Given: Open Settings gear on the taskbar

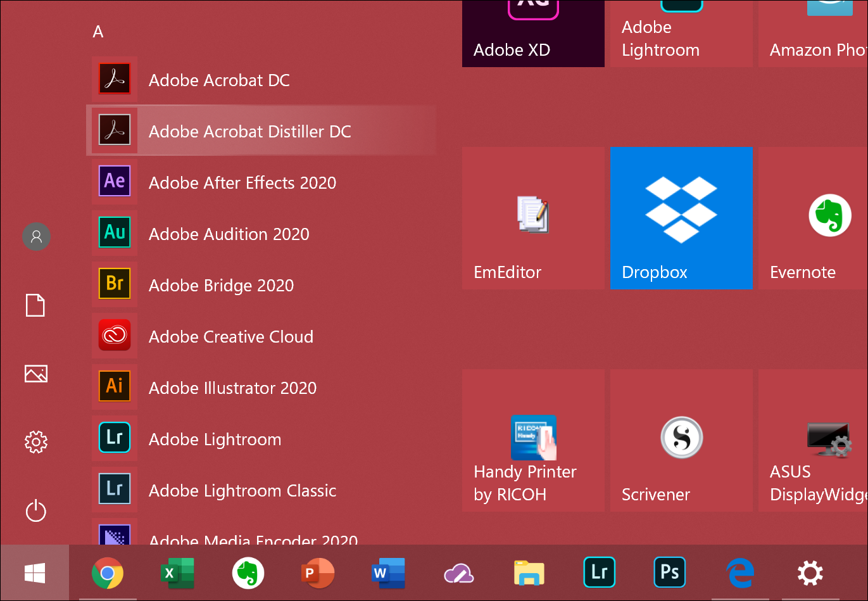Looking at the screenshot, I should [x=810, y=573].
